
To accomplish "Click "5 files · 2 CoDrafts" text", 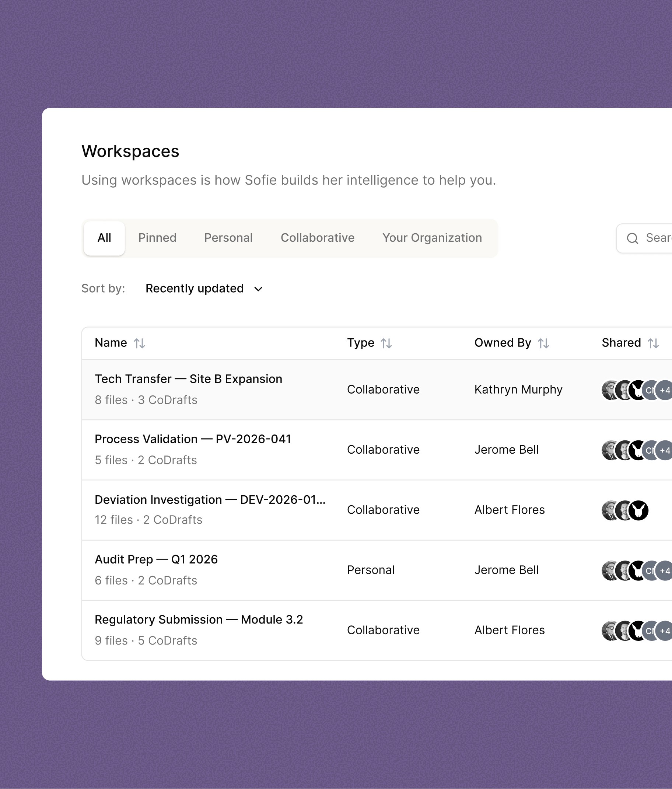I will click(x=146, y=460).
